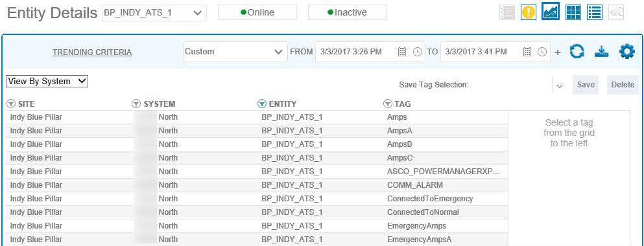Image resolution: width=644 pixels, height=246 pixels.
Task: Open the Custom time range dropdown
Action: [x=235, y=52]
